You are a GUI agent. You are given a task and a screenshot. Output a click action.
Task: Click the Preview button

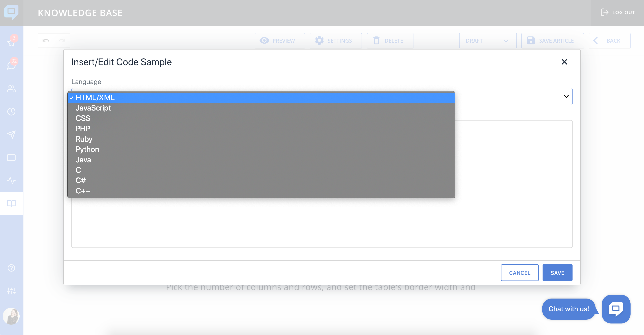[x=280, y=40]
